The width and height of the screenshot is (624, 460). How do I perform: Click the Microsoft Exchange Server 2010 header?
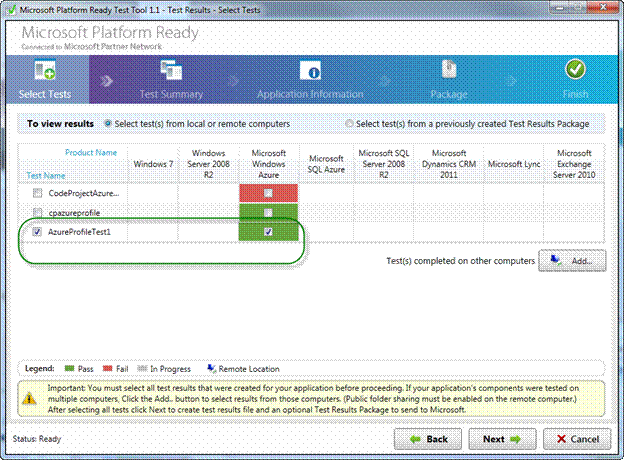click(x=574, y=164)
